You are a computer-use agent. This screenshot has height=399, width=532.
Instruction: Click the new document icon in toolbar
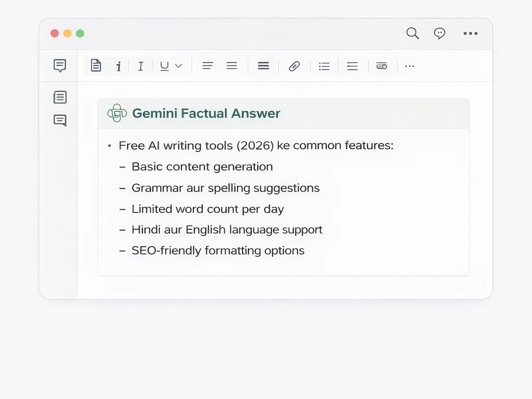(96, 66)
